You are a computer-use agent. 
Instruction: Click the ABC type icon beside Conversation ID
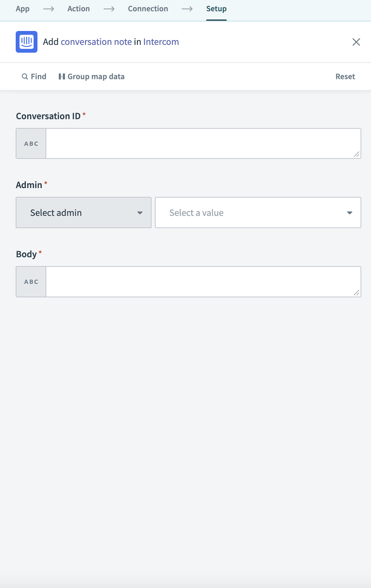(x=31, y=143)
